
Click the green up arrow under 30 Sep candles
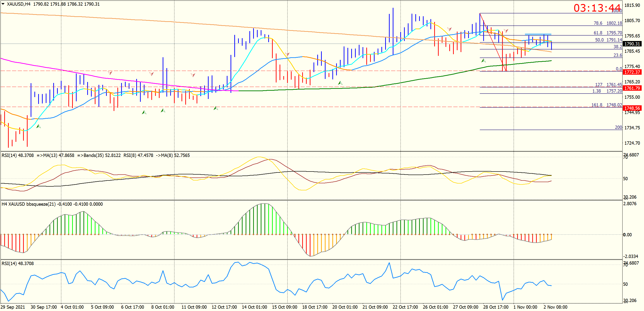point(38,126)
